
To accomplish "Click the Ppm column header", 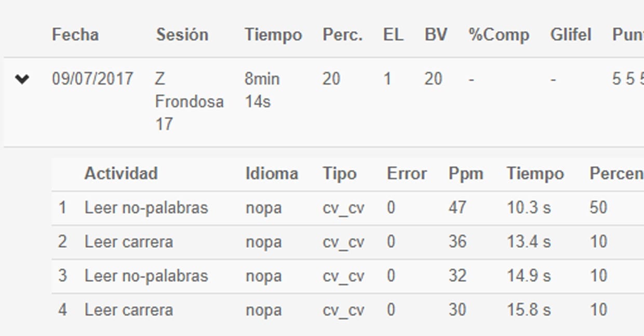I will [466, 173].
